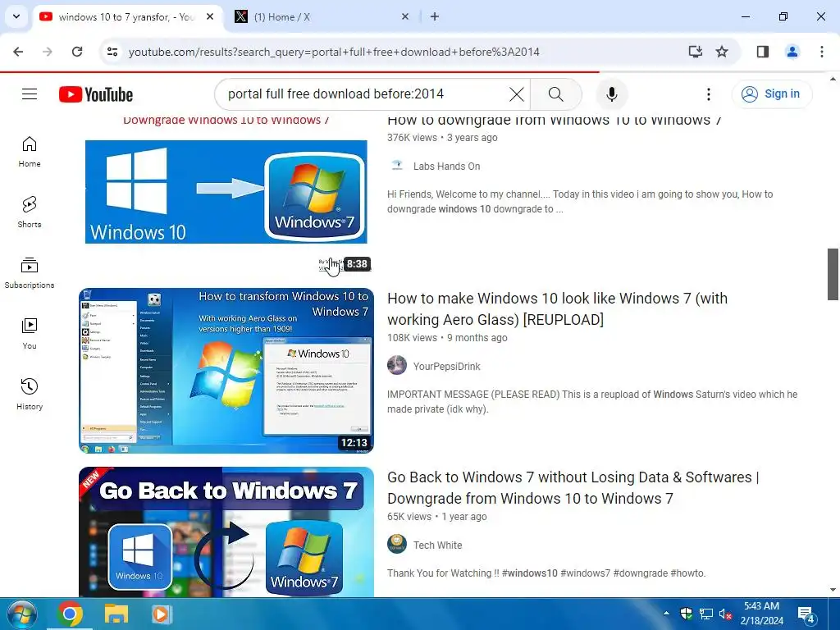Open the Labs Hands On channel name
The width and height of the screenshot is (840, 630).
tap(446, 166)
